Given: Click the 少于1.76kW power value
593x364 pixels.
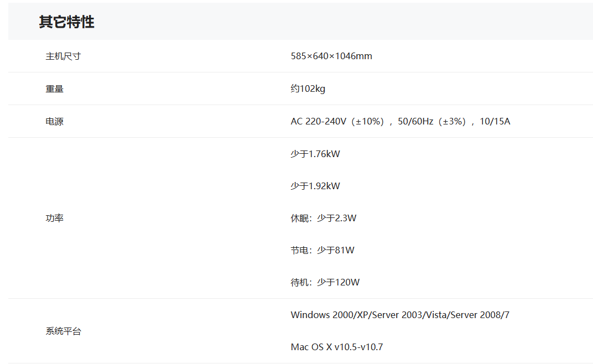Looking at the screenshot, I should tap(315, 154).
